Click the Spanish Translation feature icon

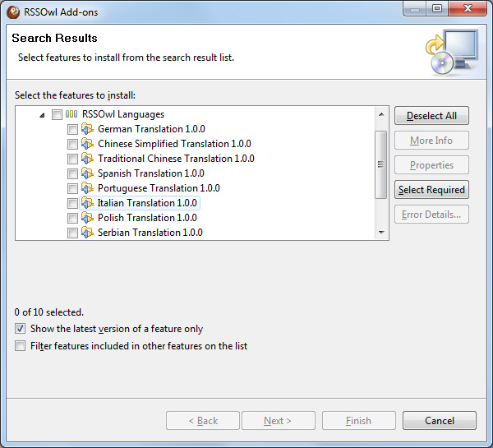click(x=87, y=173)
